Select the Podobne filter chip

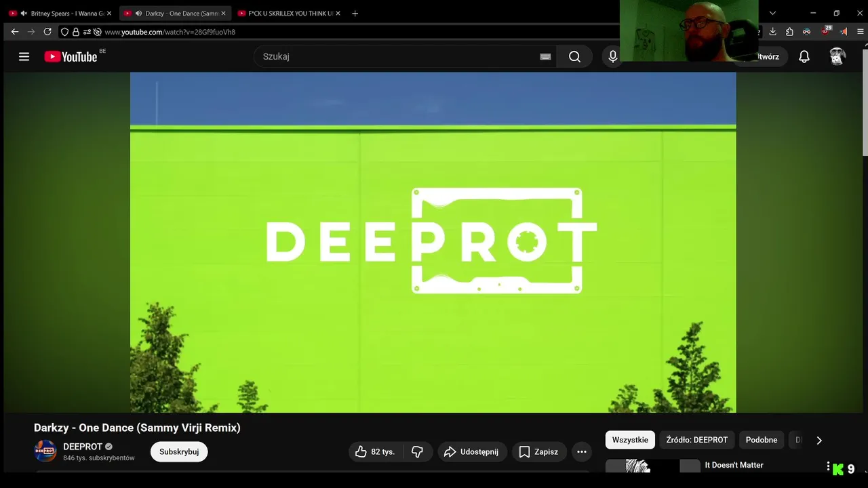[x=762, y=440]
